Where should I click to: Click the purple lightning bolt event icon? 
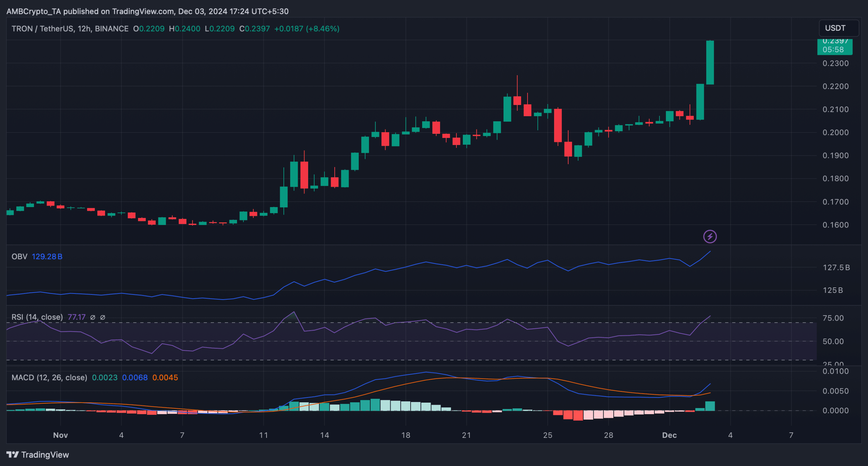[x=710, y=237]
